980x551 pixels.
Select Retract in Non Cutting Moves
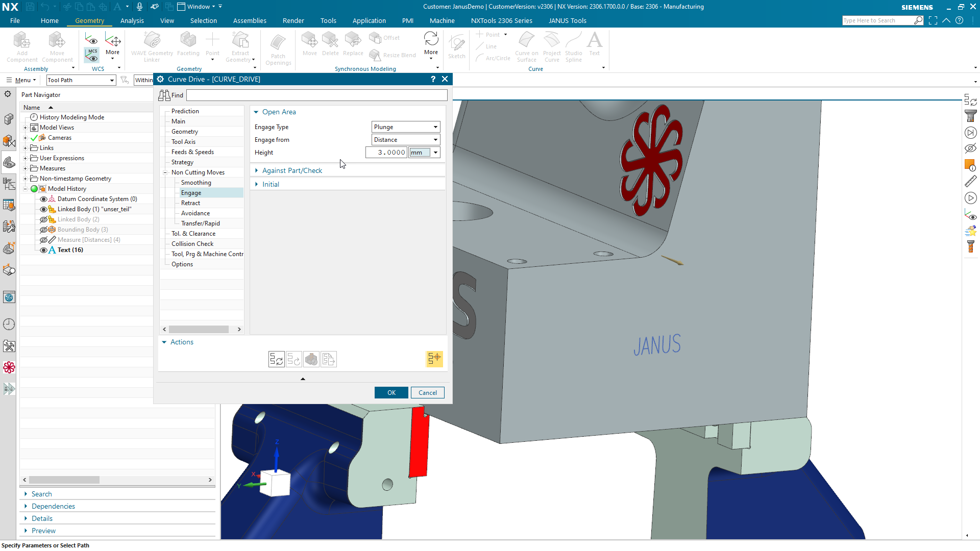(190, 203)
